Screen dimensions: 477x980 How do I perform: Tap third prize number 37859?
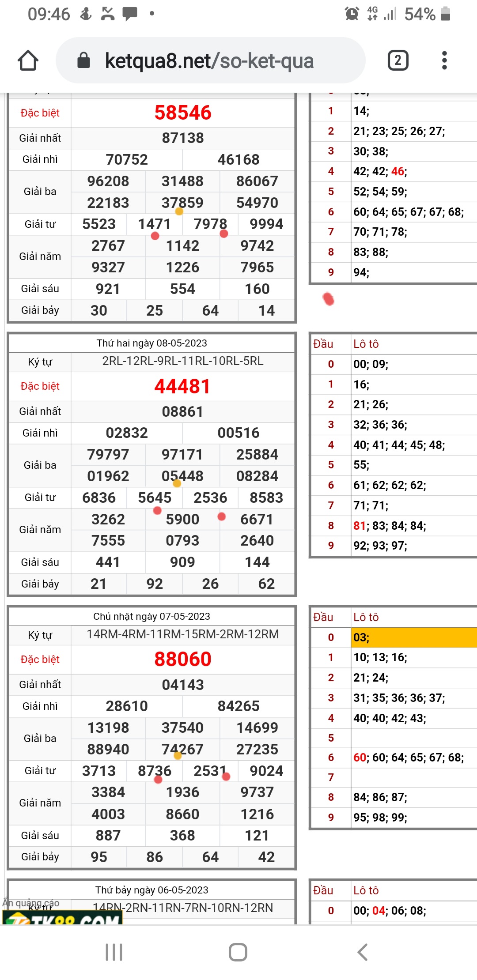[182, 203]
